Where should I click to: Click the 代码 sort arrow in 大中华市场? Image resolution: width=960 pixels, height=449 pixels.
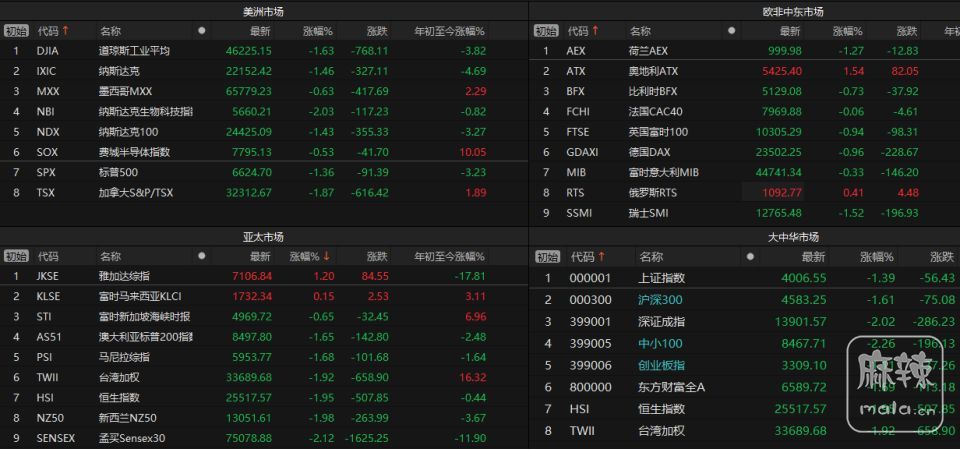(601, 256)
